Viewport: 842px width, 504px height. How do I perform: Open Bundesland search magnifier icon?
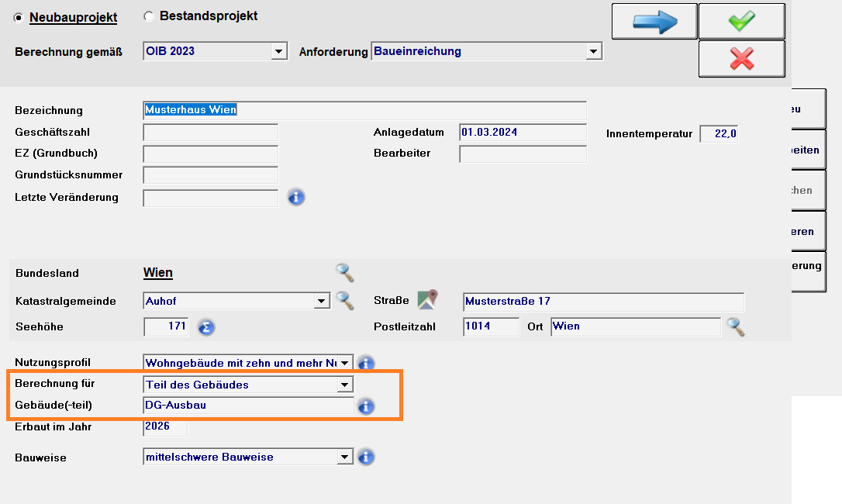click(x=345, y=273)
